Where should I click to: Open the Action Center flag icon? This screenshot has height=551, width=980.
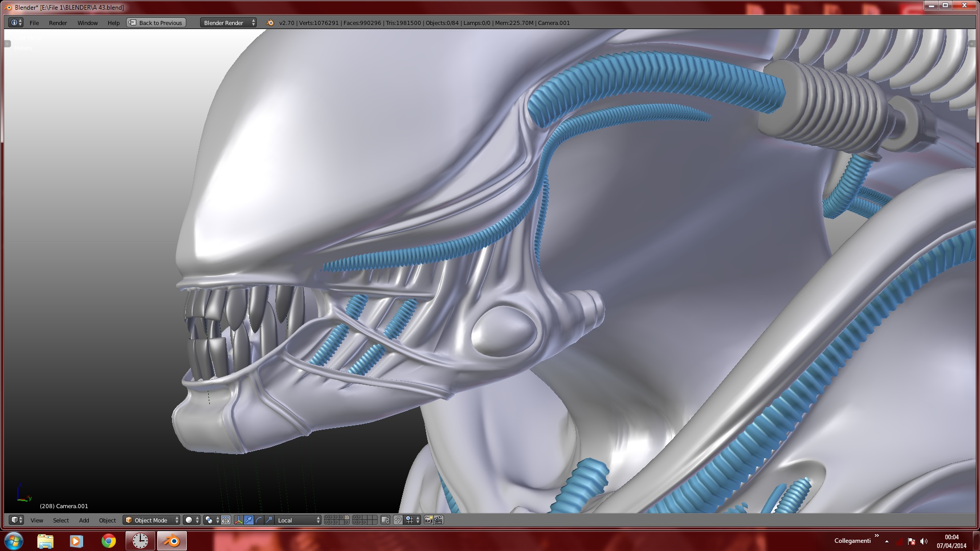[x=912, y=541]
